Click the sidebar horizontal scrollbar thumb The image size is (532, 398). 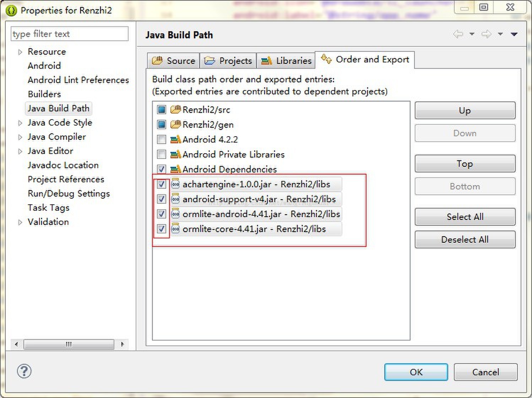69,344
